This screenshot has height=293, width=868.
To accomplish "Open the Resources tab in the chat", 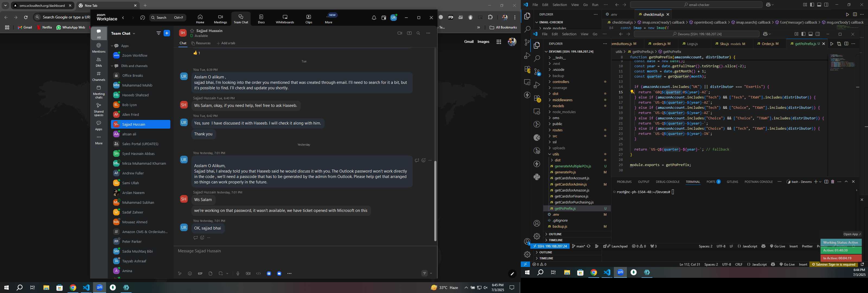I will 201,43.
